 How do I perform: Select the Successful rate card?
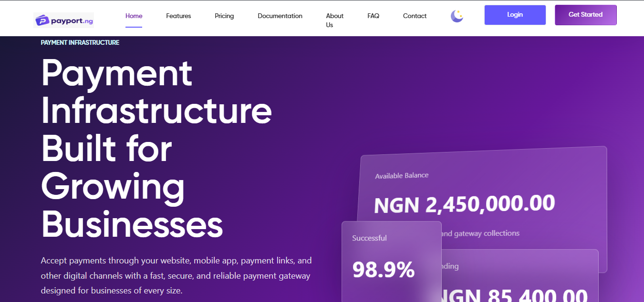tap(392, 262)
